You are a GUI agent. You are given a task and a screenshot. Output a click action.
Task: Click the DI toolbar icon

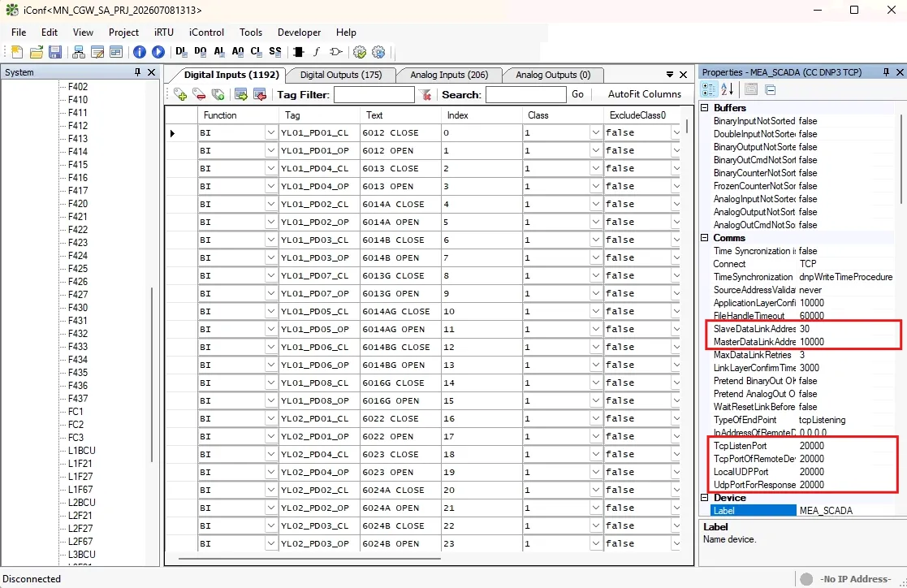pyautogui.click(x=182, y=52)
